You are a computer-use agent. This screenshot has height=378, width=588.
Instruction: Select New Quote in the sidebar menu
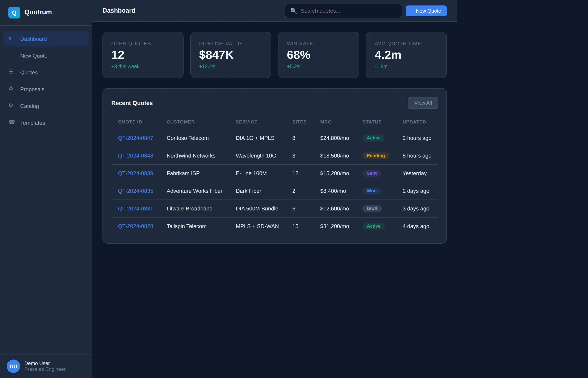point(33,55)
